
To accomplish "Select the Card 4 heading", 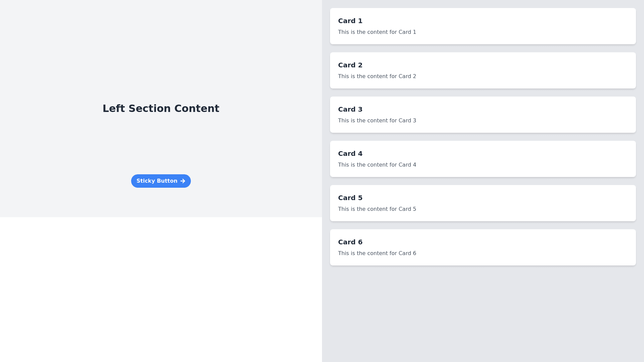I will [x=350, y=154].
